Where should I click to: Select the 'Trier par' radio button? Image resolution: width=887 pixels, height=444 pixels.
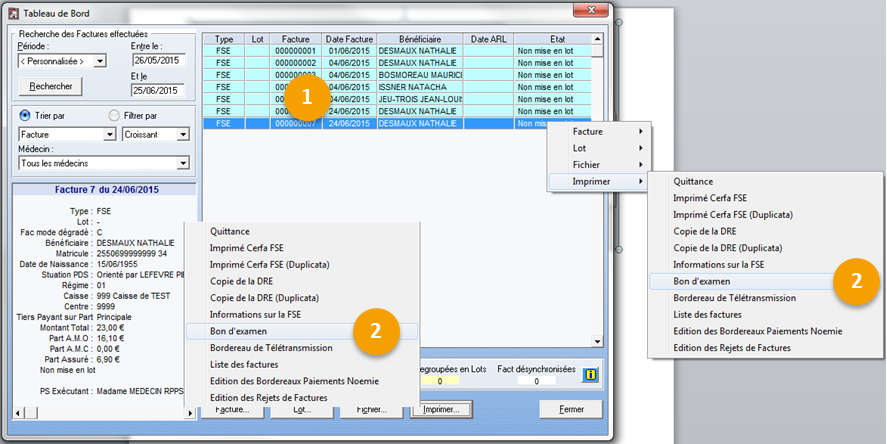coord(26,114)
